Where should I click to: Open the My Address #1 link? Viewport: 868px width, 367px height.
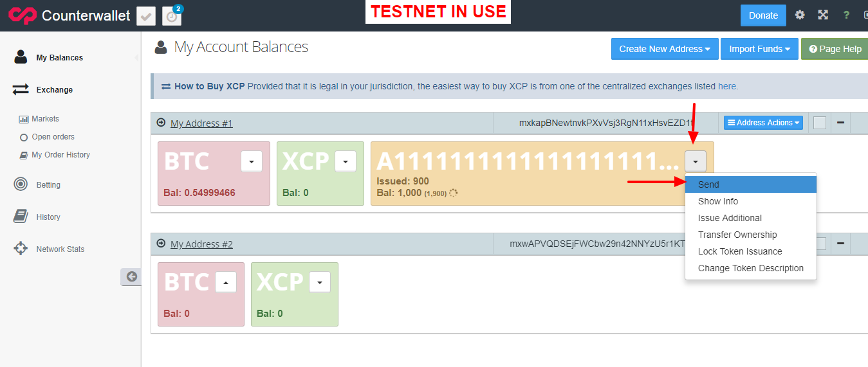coord(201,123)
